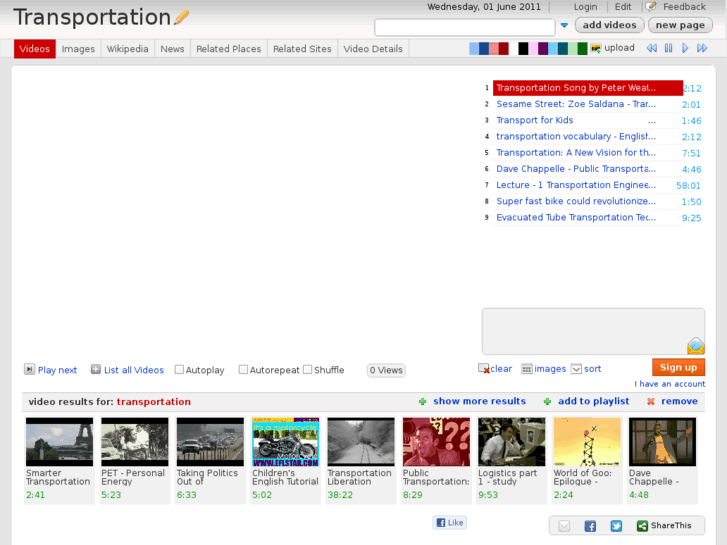Image resolution: width=727 pixels, height=545 pixels.
Task: Select Transportation Song by Peter Weat... in playlist
Action: coord(587,88)
